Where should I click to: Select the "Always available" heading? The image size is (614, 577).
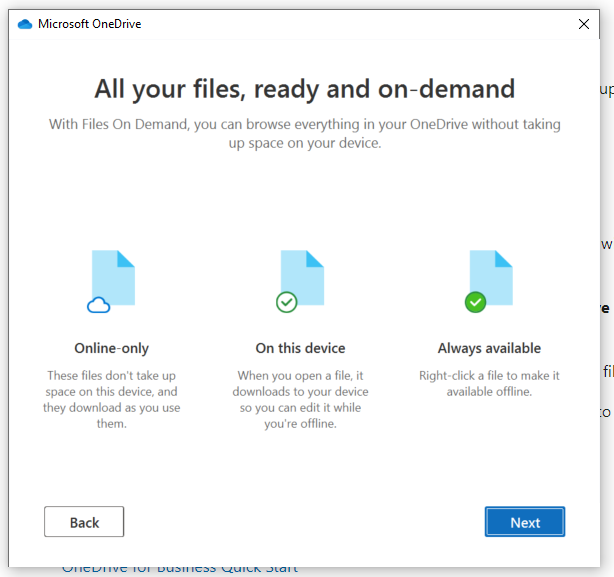coord(489,348)
